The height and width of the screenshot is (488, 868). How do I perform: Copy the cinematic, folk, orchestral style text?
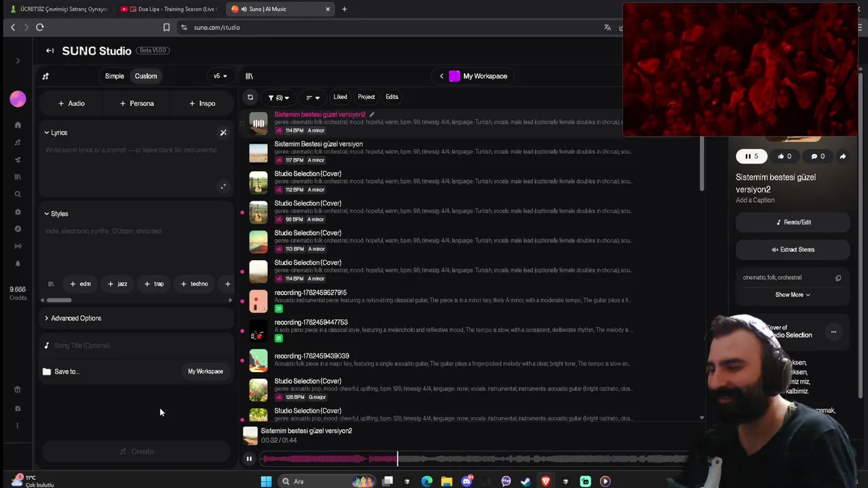tap(838, 278)
